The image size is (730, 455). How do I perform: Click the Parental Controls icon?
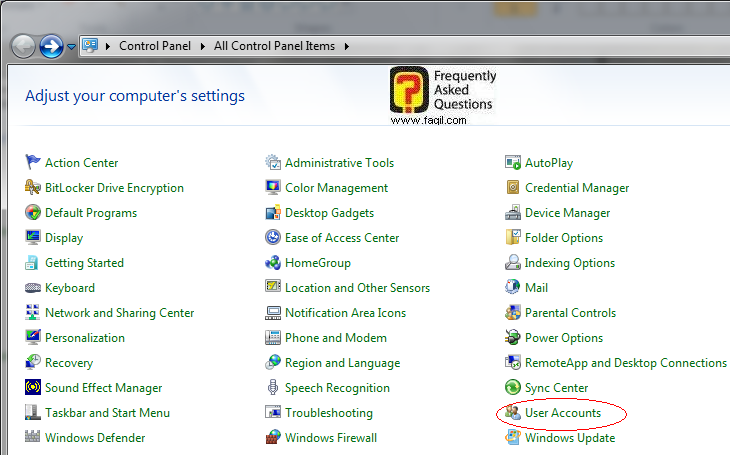click(513, 313)
